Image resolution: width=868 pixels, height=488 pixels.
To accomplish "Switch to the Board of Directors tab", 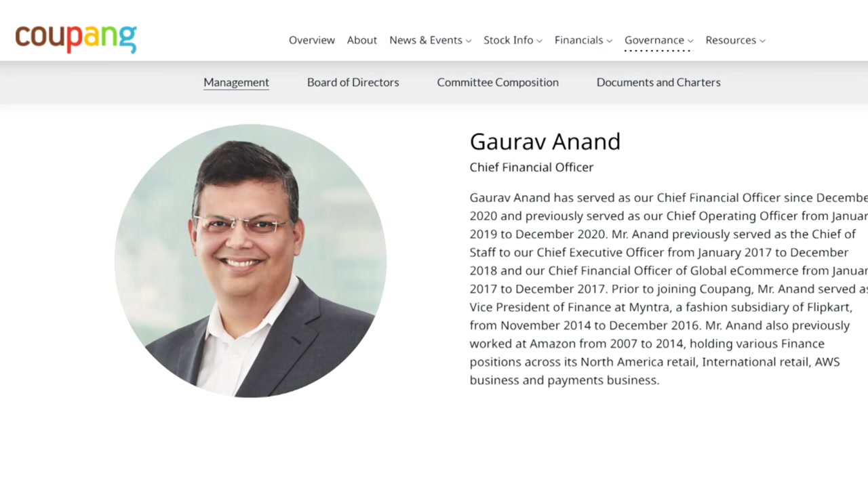I will click(x=353, y=82).
